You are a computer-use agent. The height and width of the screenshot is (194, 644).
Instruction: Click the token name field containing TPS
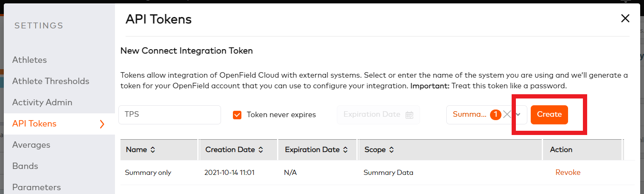pos(170,115)
